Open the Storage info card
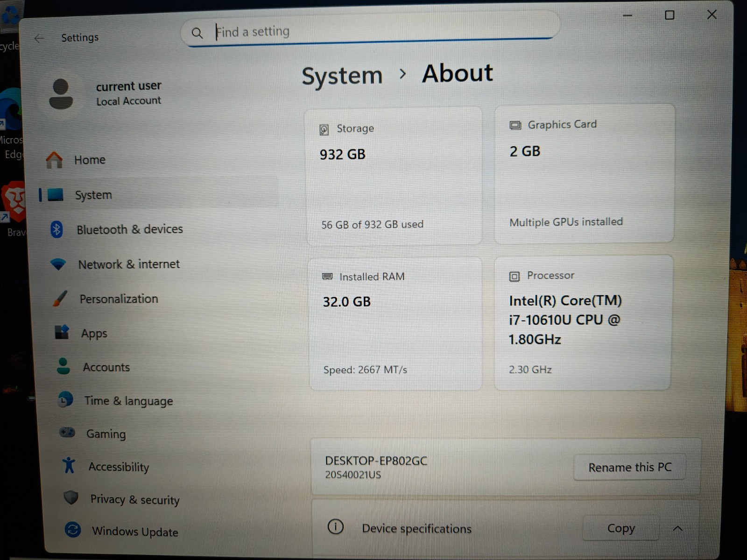This screenshot has height=560, width=747. pos(394,176)
